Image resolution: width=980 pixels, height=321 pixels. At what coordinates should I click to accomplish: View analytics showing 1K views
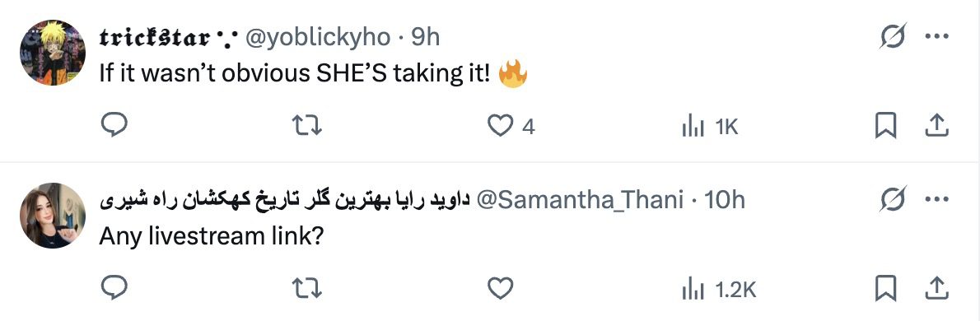[x=710, y=128]
